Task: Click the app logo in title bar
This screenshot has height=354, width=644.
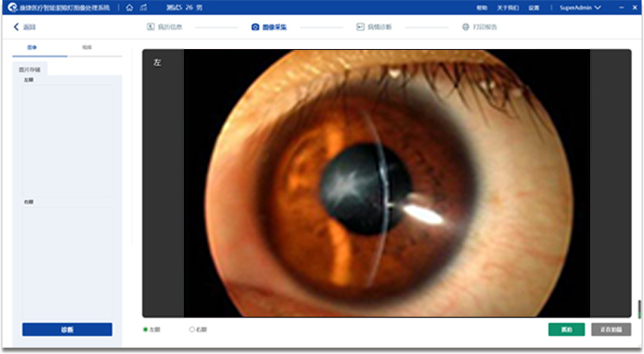Action: [12, 7]
